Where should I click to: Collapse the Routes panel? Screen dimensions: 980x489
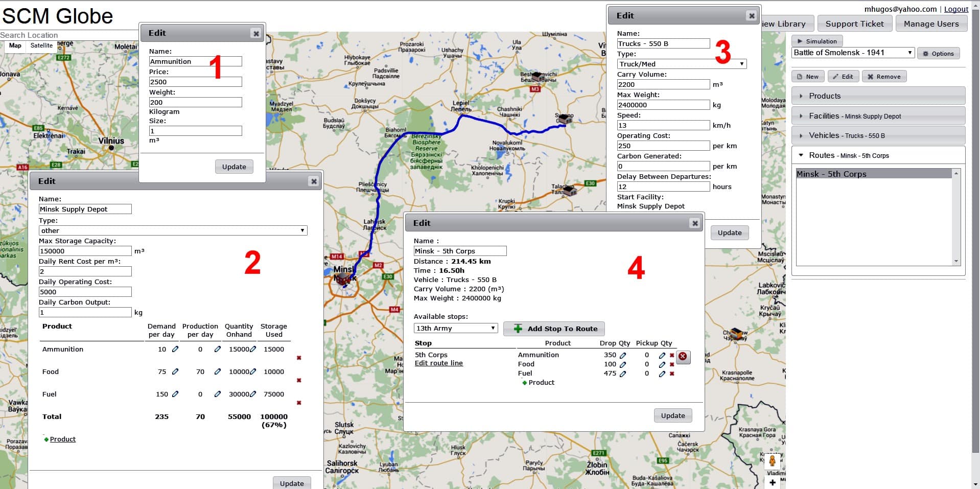[x=878, y=155]
